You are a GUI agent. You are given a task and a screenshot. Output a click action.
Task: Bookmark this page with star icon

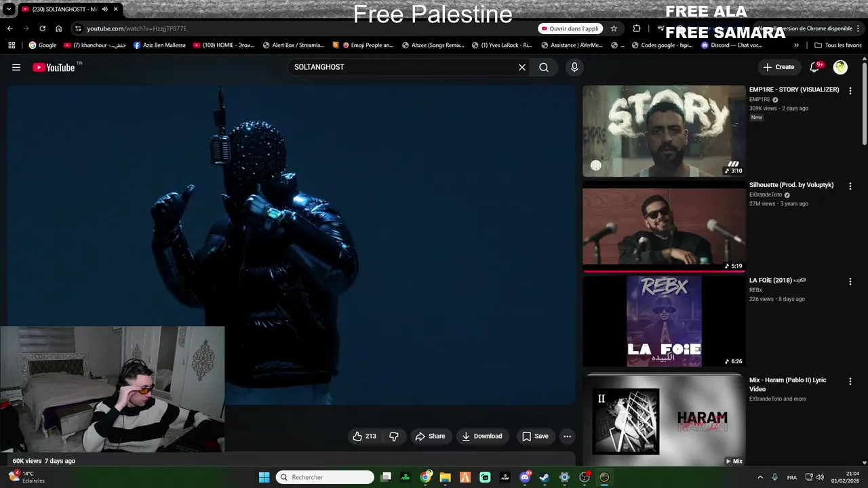614,28
